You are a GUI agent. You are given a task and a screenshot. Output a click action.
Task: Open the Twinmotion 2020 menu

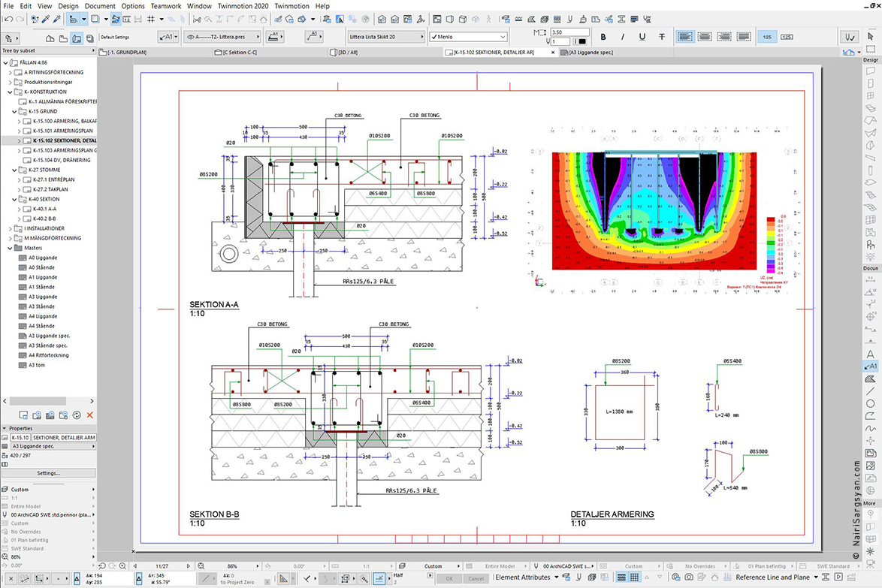[x=243, y=5]
